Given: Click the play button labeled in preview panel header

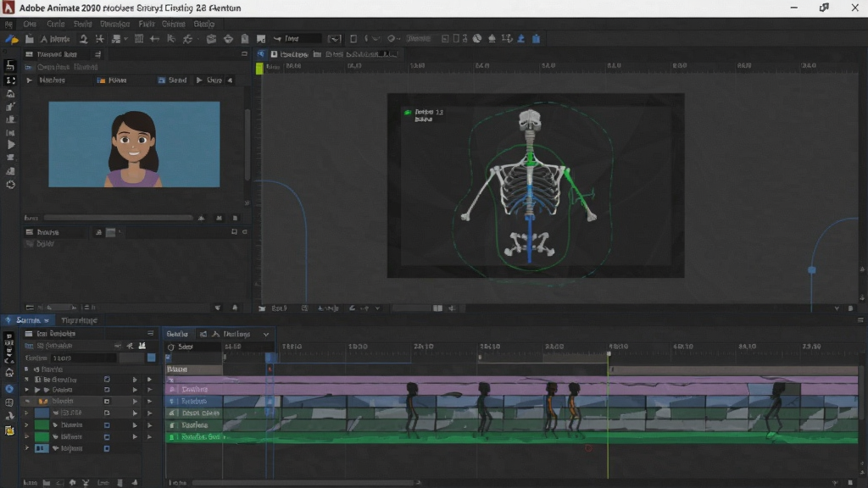Looking at the screenshot, I should coord(209,80).
